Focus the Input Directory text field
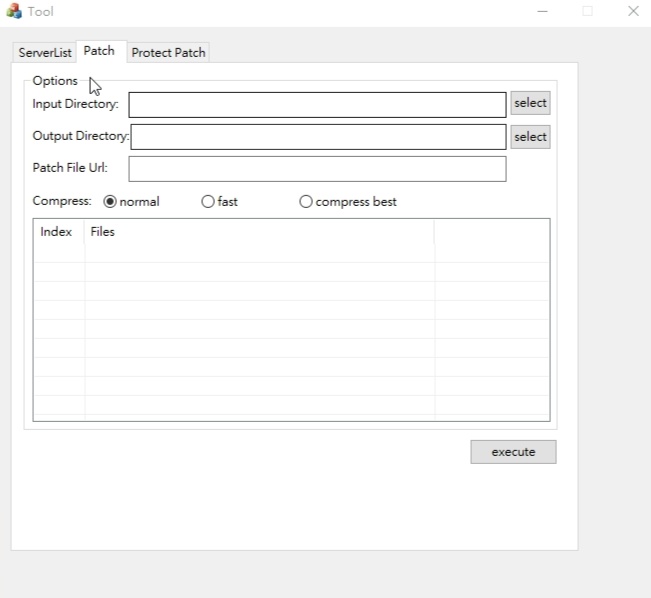This screenshot has width=651, height=598. pyautogui.click(x=317, y=105)
